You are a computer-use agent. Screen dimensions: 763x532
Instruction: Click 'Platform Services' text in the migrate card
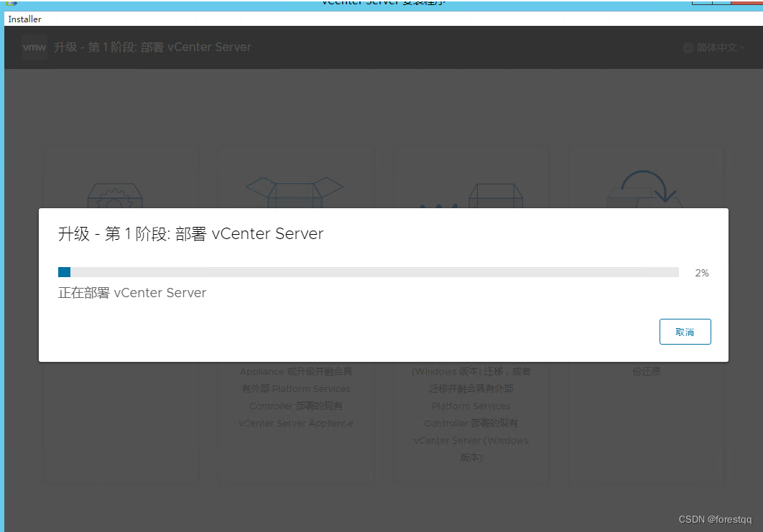pos(471,406)
